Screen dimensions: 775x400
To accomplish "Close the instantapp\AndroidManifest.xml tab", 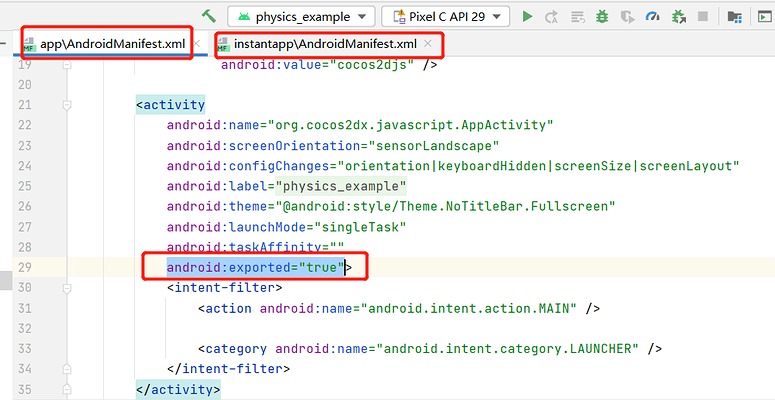I will pos(429,45).
